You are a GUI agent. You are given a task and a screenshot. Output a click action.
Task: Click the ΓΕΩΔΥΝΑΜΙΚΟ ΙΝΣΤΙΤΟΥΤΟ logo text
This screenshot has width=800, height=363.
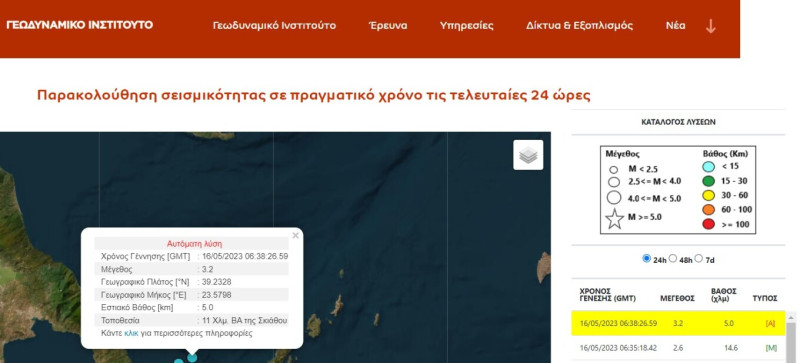click(80, 25)
